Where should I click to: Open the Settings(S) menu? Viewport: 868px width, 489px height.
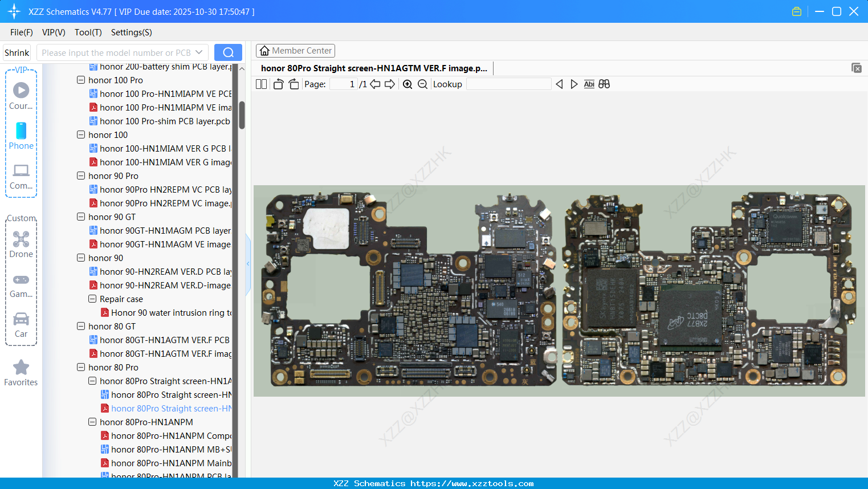(132, 32)
